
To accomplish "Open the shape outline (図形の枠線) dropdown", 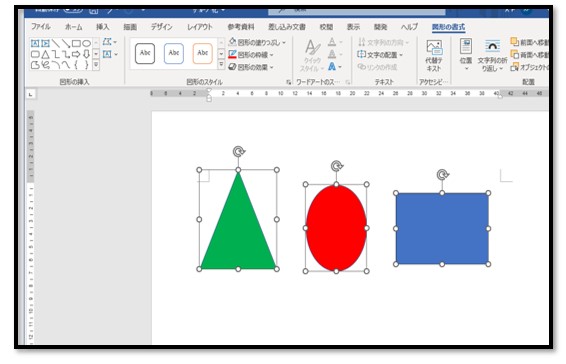I will 251,55.
